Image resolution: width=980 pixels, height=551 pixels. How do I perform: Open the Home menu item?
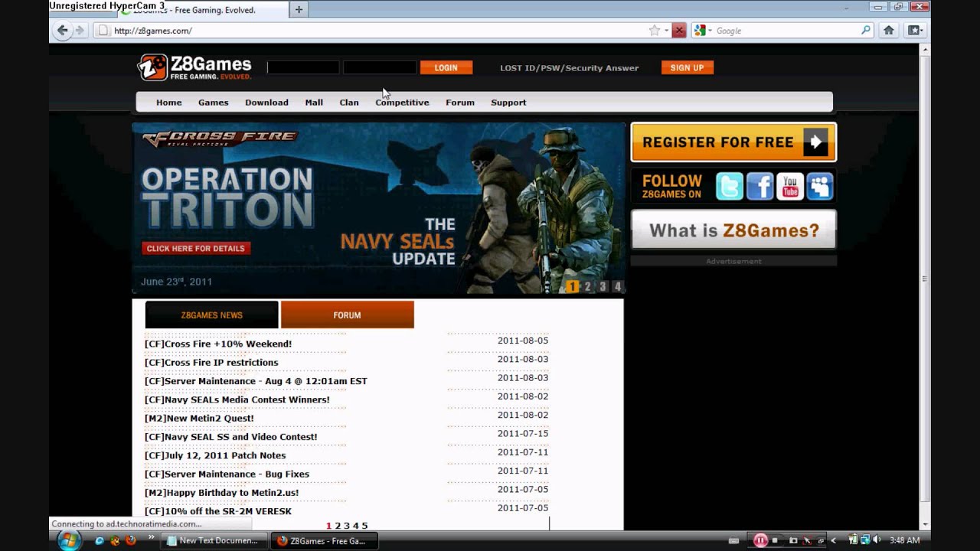coord(169,103)
